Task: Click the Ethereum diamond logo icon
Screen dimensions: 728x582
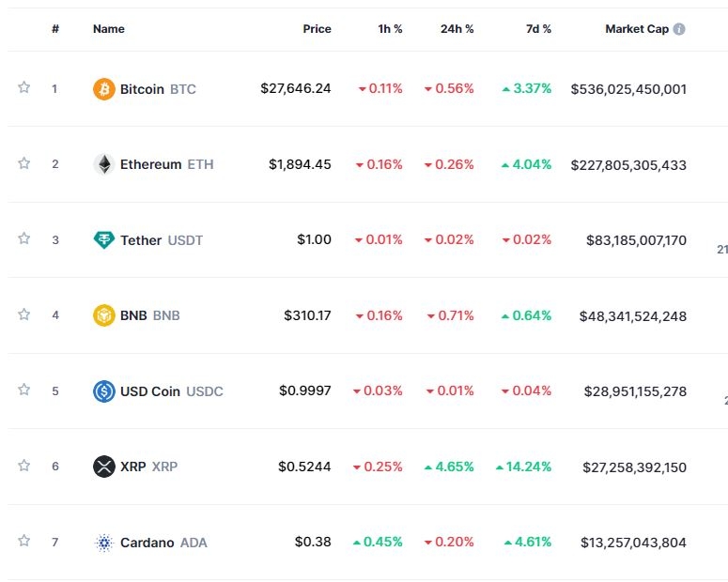Action: tap(104, 164)
